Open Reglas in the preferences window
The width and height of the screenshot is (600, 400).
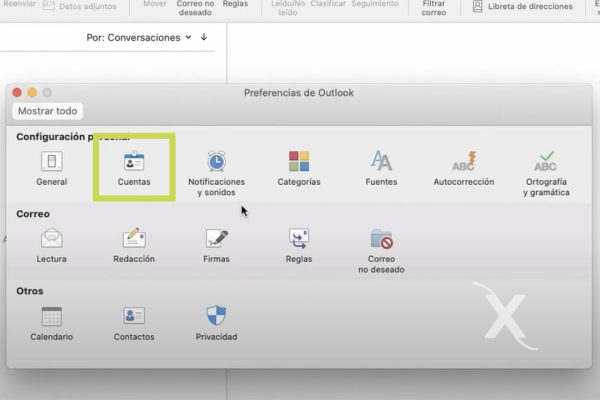pos(299,246)
